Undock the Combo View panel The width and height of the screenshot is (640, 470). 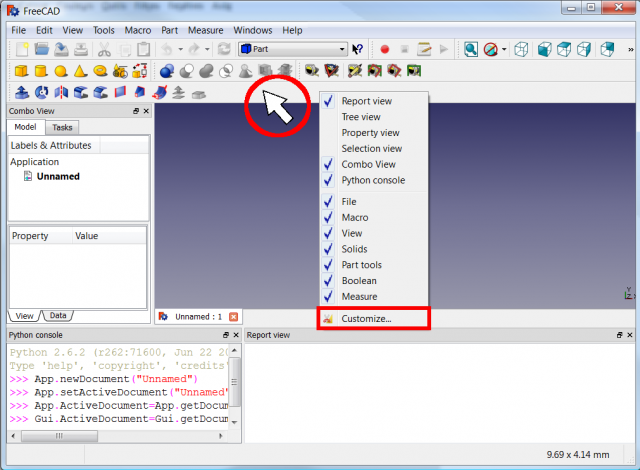coord(136,111)
